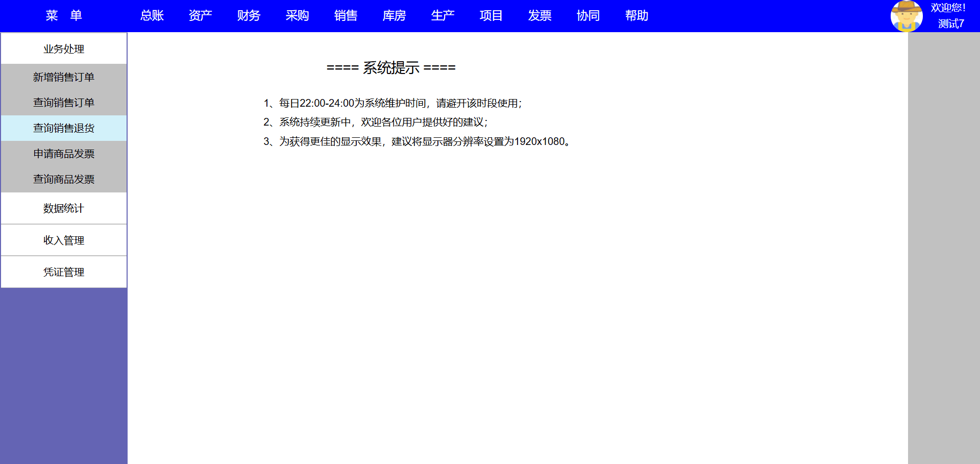Viewport: 980px width, 464px height.
Task: Open 查询销售订单 page
Action: (x=64, y=103)
